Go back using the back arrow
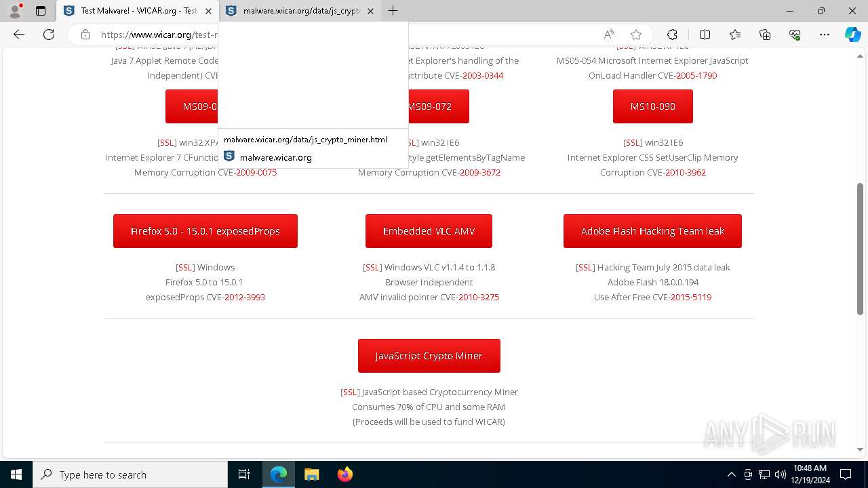The height and width of the screenshot is (488, 868). 19,35
